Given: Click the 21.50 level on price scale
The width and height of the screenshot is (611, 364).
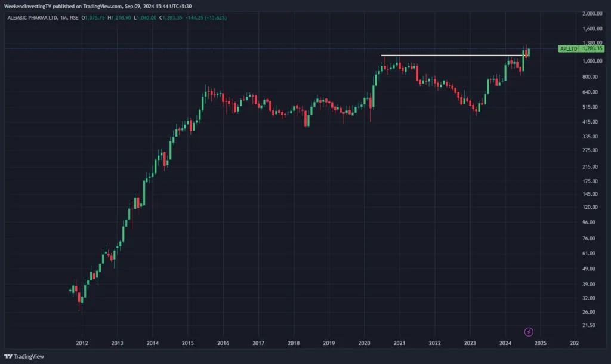Looking at the screenshot, I should point(591,325).
